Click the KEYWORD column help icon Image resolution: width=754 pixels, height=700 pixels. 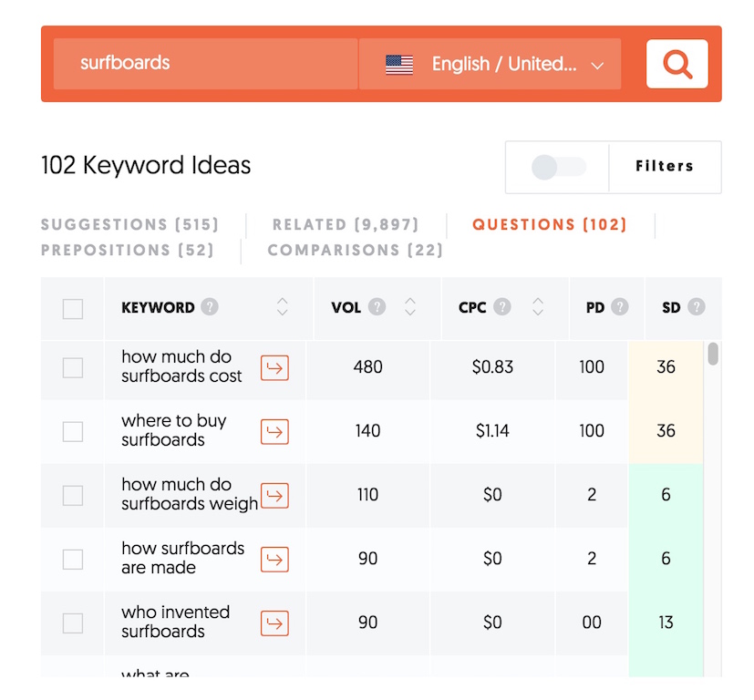pyautogui.click(x=210, y=307)
